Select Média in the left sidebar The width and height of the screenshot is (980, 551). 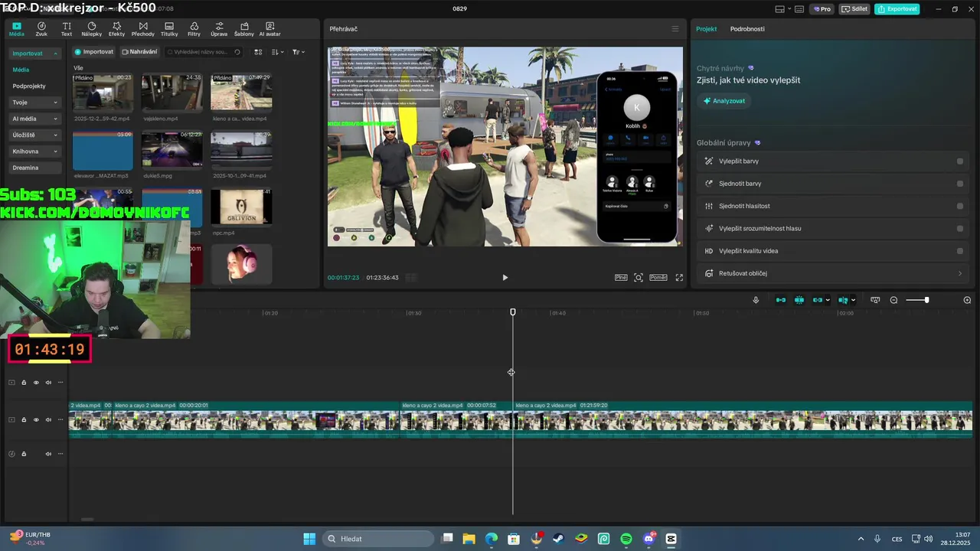[21, 70]
